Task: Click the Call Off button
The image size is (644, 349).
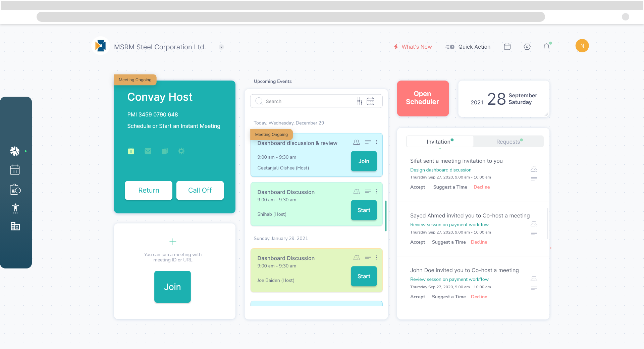Action: coord(200,190)
